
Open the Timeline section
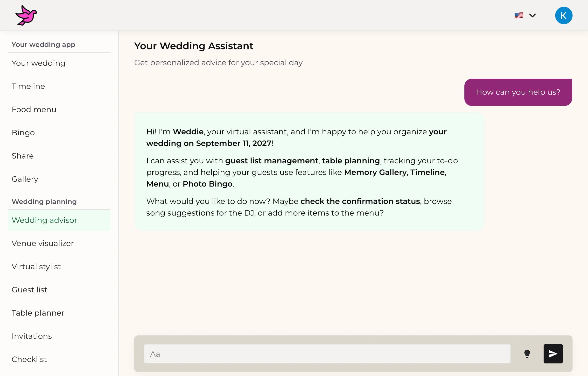pyautogui.click(x=28, y=86)
